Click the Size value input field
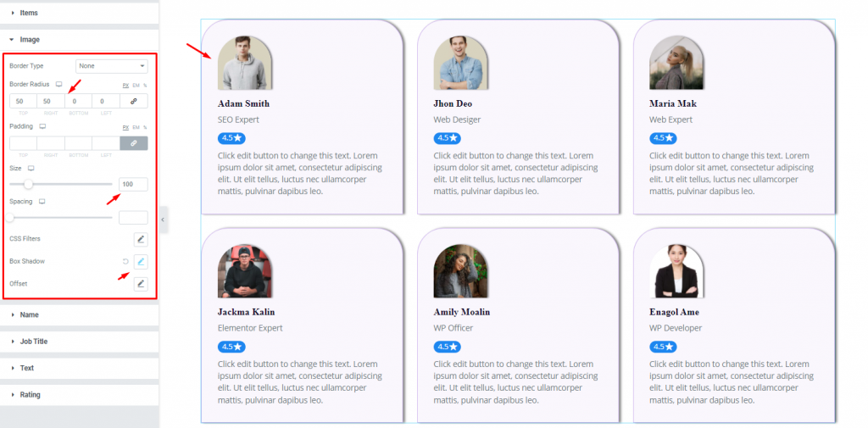Viewport: 868px width, 428px height. click(x=133, y=185)
